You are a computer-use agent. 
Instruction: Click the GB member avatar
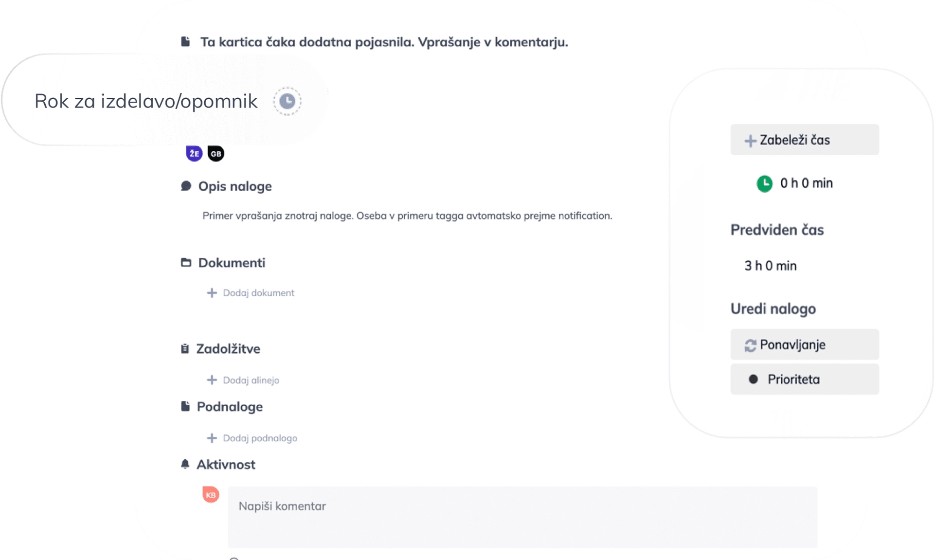(x=216, y=154)
